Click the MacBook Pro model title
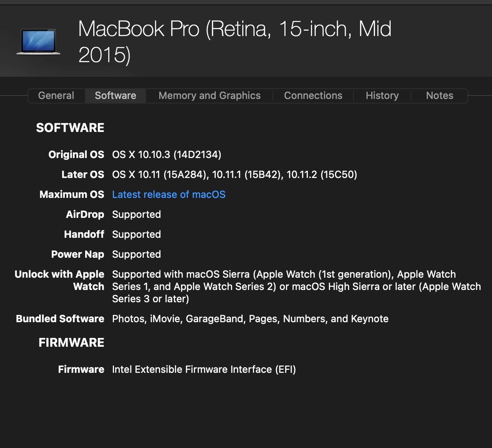Viewport: 492px width, 448px height. point(235,41)
